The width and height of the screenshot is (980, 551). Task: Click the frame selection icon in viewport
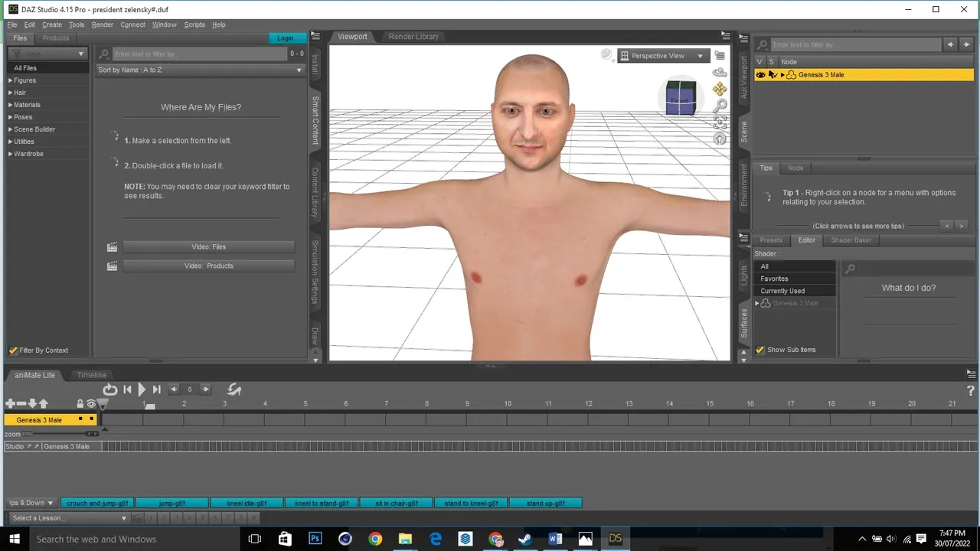point(720,122)
